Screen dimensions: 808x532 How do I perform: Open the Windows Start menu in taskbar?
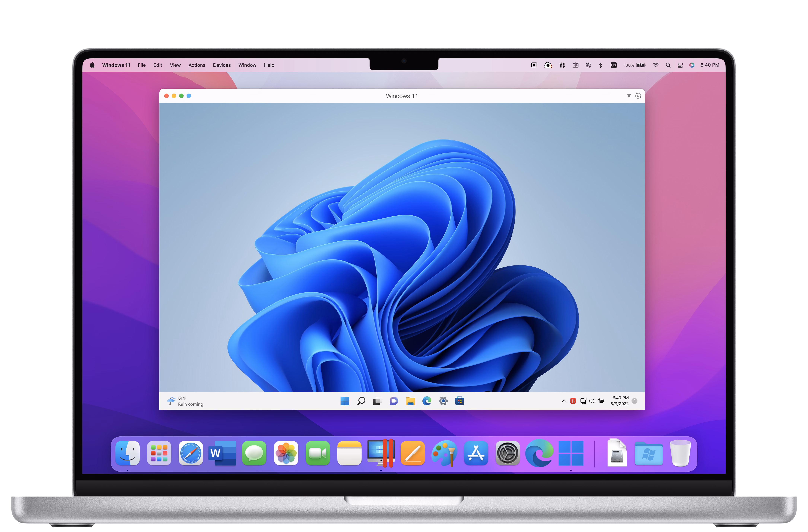(x=345, y=401)
